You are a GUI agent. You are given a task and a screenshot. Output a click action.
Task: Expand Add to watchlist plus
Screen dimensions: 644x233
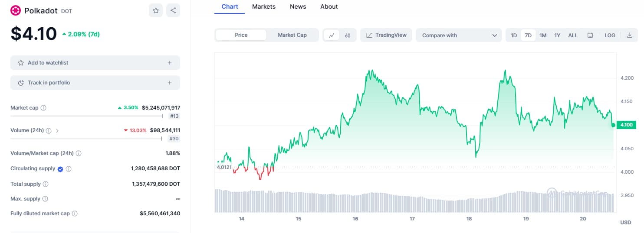tap(170, 63)
